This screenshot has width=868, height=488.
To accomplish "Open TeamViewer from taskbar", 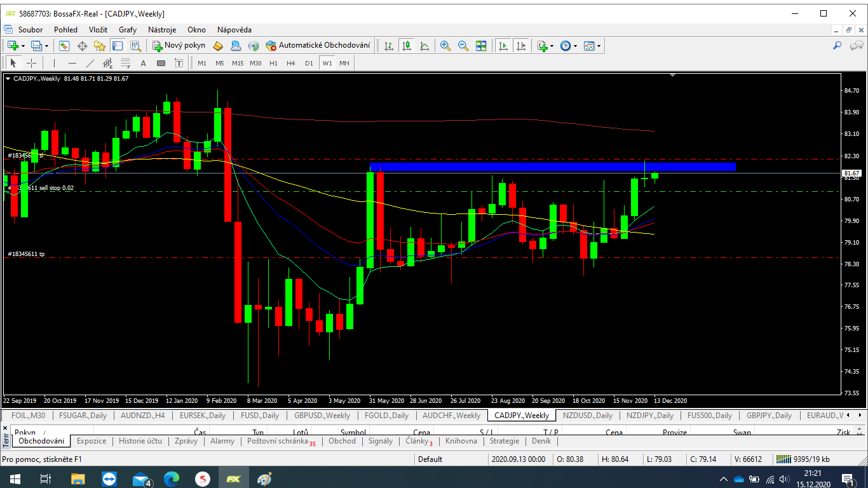I will click(109, 478).
